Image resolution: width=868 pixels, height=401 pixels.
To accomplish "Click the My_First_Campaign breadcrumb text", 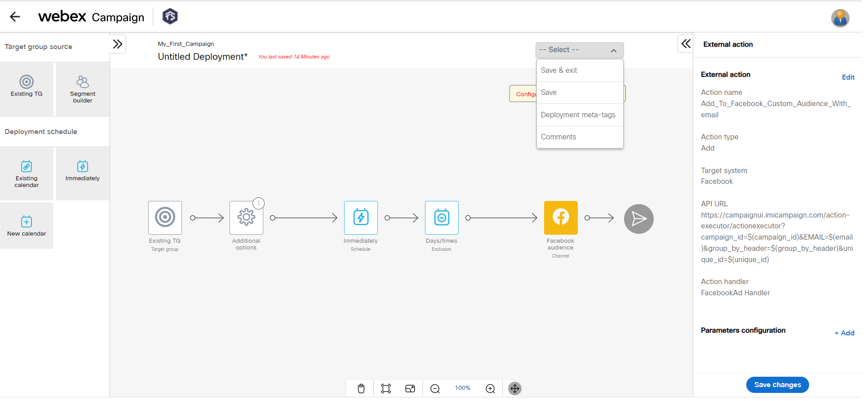I will (186, 44).
